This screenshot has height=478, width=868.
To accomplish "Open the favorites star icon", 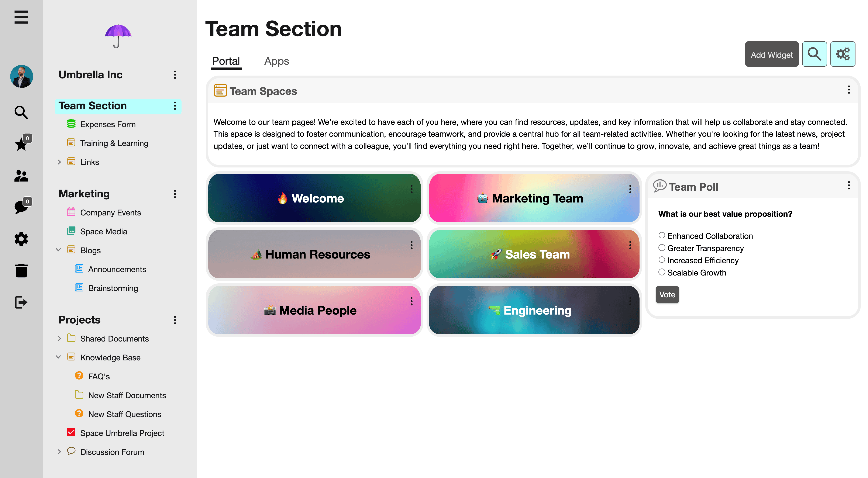I will [21, 144].
